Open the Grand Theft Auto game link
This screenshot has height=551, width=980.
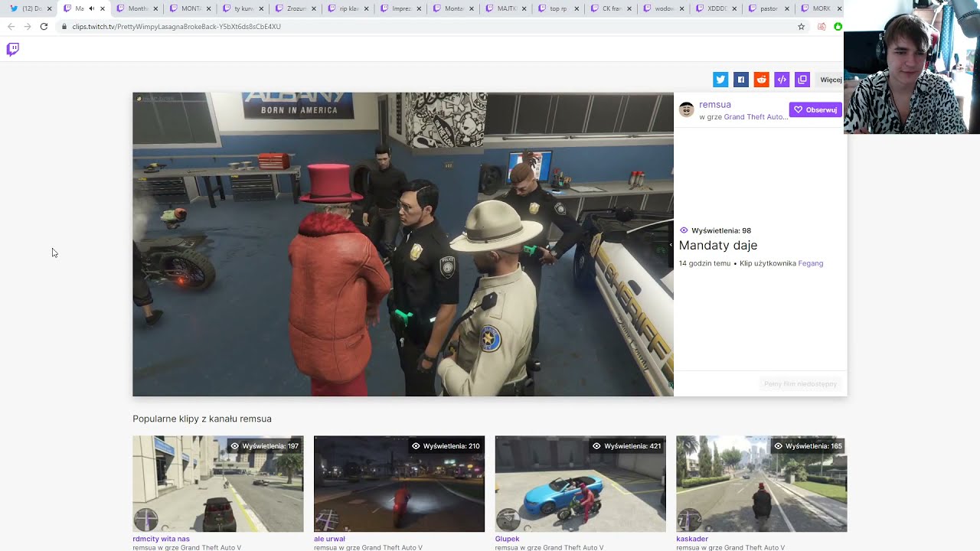pyautogui.click(x=756, y=117)
